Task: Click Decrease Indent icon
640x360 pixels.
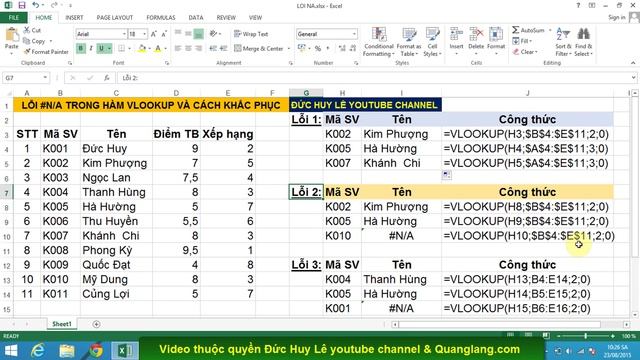Action: 213,49
